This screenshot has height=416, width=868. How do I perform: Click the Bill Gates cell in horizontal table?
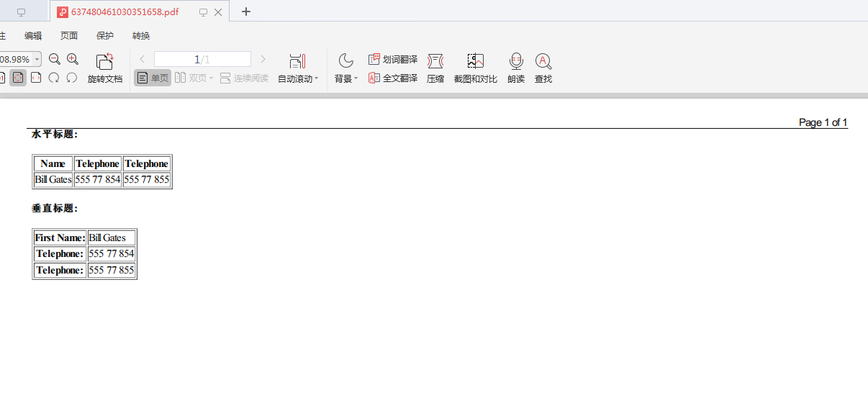(x=53, y=179)
